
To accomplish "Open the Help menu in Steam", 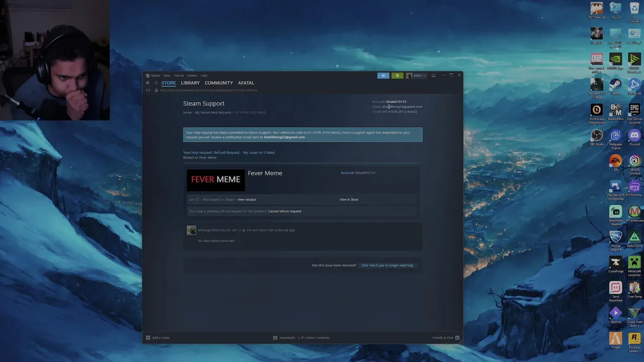I will tap(204, 75).
